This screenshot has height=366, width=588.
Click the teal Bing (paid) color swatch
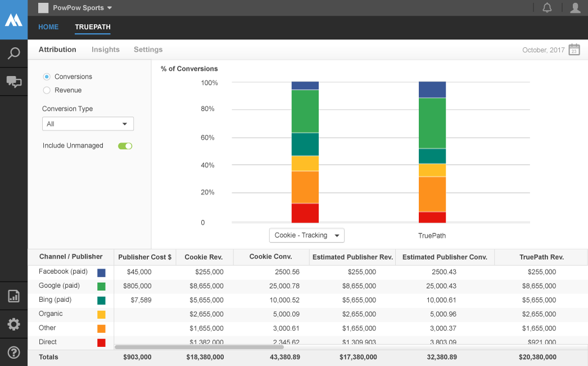[x=101, y=300]
